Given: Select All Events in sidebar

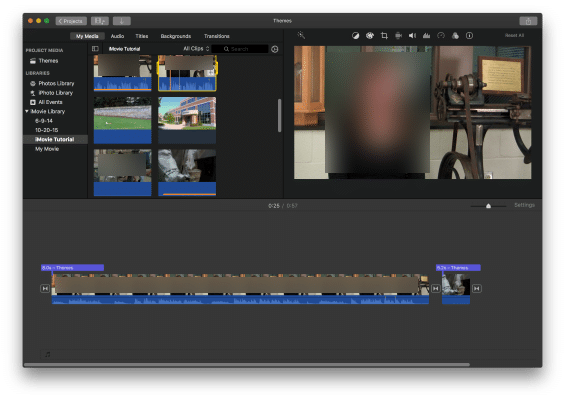Looking at the screenshot, I should [x=50, y=102].
